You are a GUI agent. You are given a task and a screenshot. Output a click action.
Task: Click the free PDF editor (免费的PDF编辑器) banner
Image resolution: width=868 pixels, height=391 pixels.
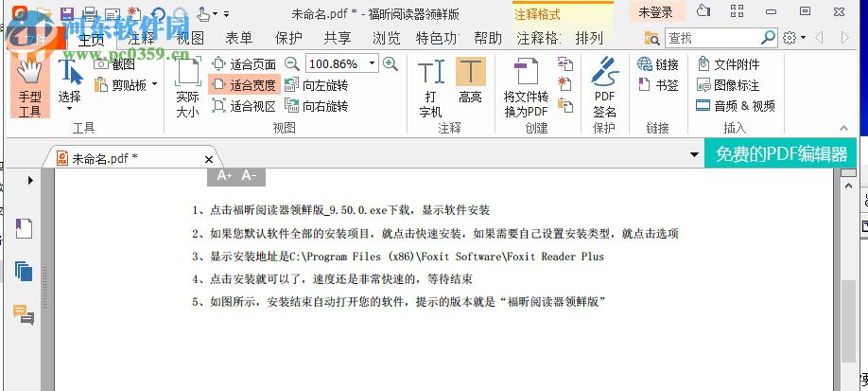coord(780,153)
